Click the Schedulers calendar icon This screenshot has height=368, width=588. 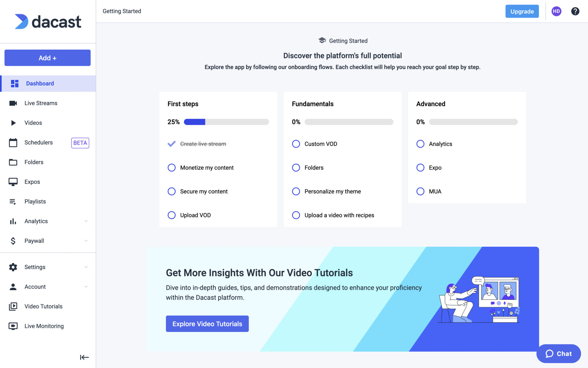13,143
